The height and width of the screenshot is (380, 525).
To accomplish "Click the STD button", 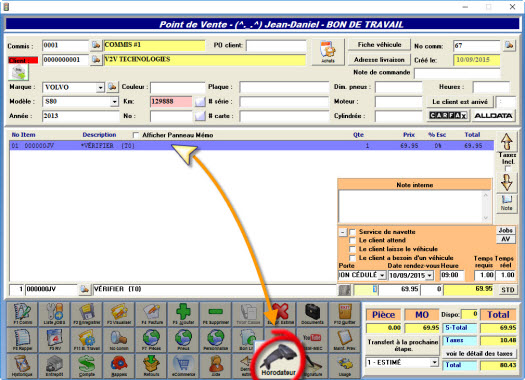I will [508, 290].
